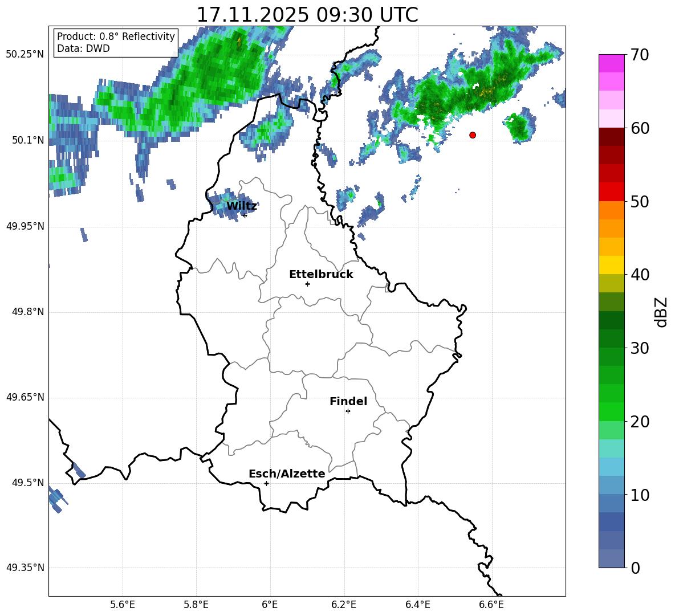Click the 6.4°E longitude label
This screenshot has height=616, width=675.
click(417, 605)
